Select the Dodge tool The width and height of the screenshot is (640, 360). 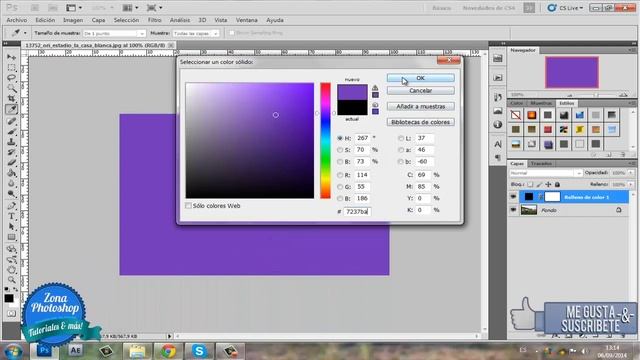tap(11, 194)
